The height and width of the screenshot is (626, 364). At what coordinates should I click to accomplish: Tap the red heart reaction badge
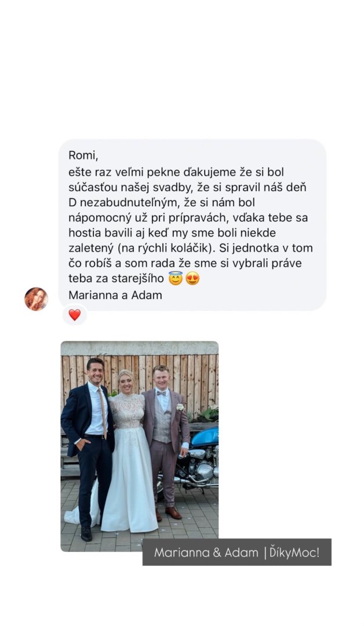click(x=75, y=315)
